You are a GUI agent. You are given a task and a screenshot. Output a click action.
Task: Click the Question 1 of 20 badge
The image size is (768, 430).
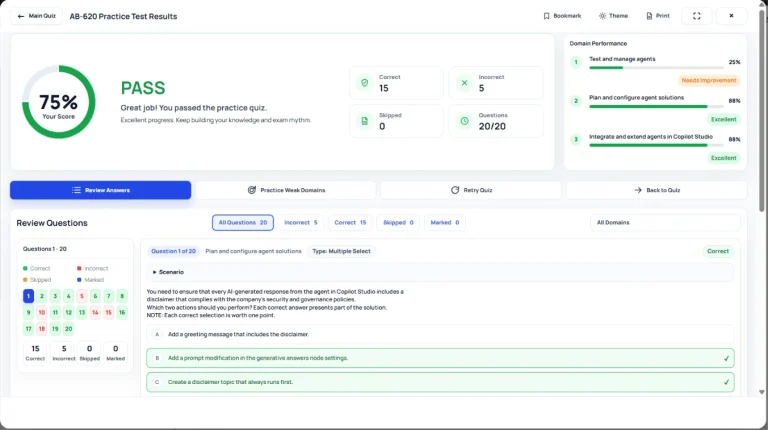(173, 251)
